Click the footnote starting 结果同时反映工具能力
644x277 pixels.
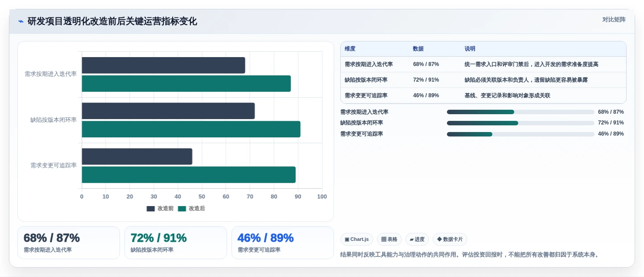[470, 255]
